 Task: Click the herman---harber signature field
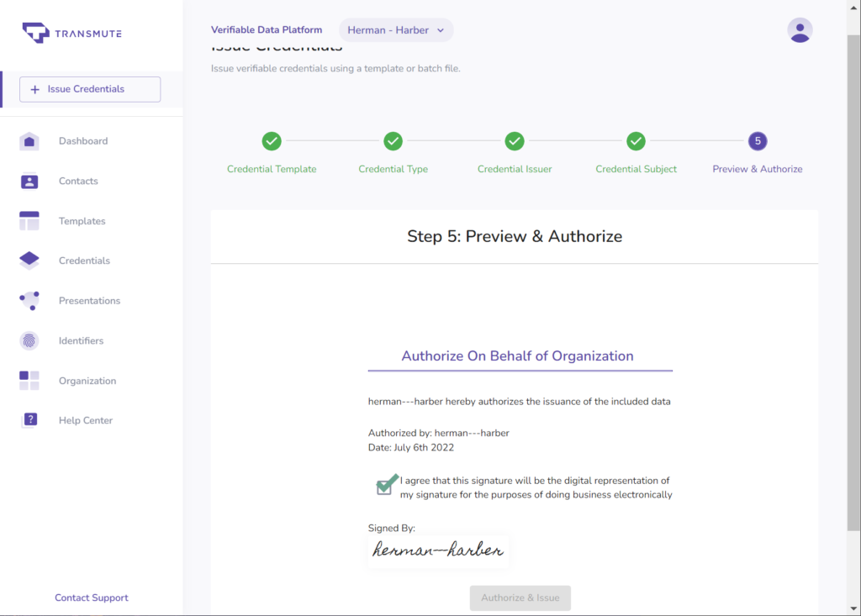438,550
